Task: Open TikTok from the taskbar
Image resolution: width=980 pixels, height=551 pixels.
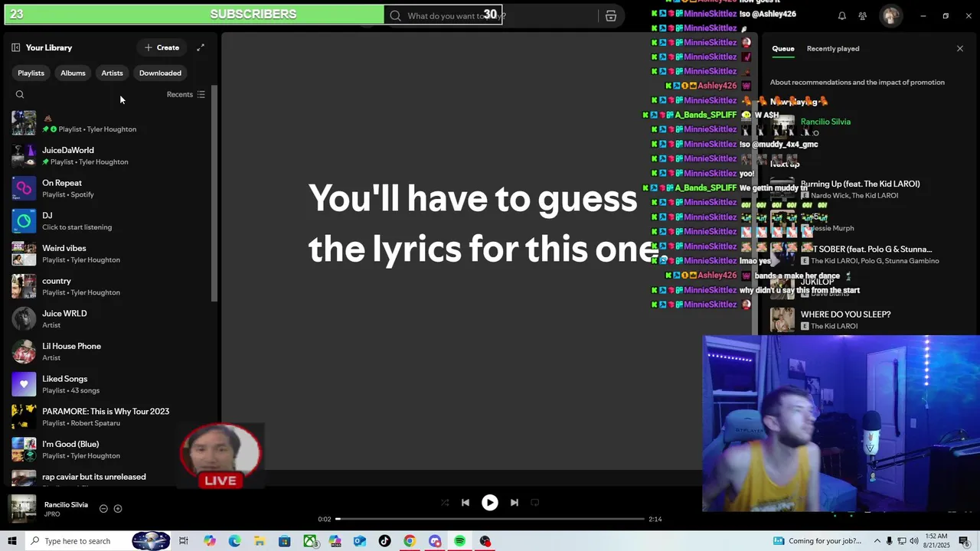Action: [x=384, y=541]
